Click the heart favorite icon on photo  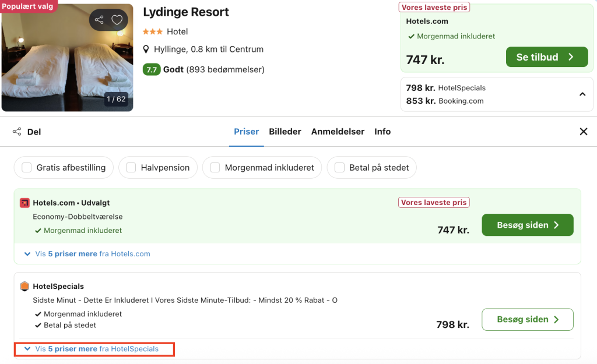tap(117, 20)
